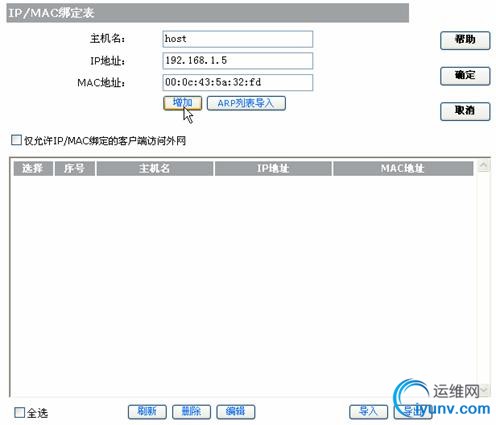Enable 仅允许IP/MAC绑定的客户端访问外网 checkbox
Viewport: 496px width, 425px height.
[x=16, y=140]
